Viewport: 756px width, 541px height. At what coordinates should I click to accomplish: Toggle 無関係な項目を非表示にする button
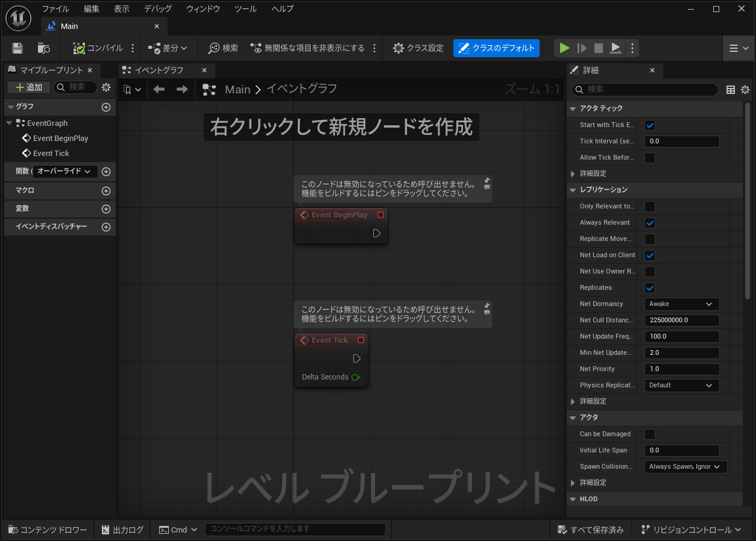[x=307, y=48]
